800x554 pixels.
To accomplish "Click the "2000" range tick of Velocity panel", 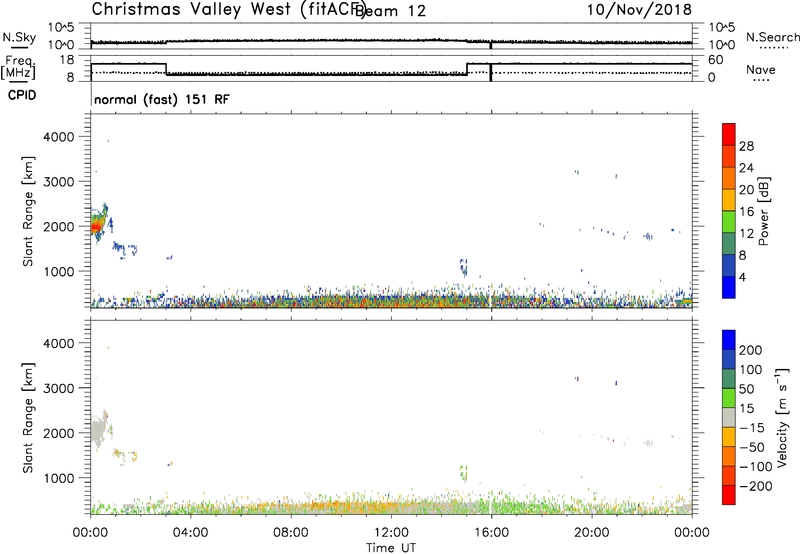I will coord(58,433).
